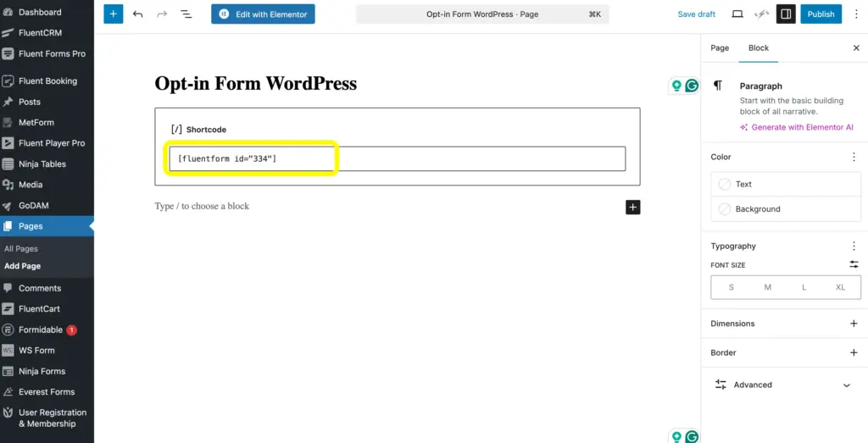Click the black add block button in editor

[632, 207]
